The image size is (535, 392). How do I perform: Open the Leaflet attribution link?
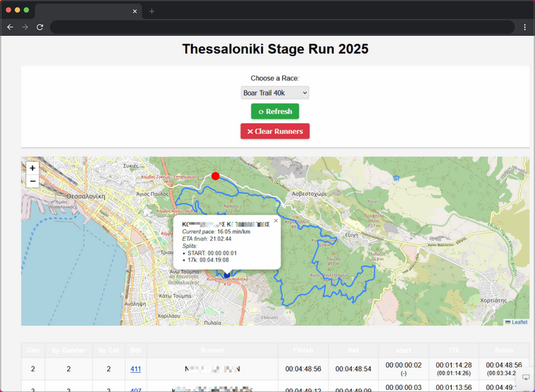pos(519,322)
